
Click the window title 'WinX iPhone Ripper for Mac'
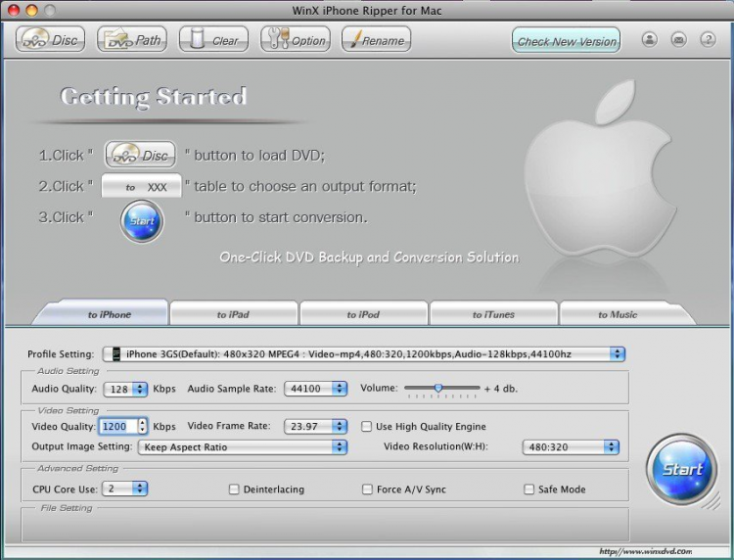pos(367,11)
